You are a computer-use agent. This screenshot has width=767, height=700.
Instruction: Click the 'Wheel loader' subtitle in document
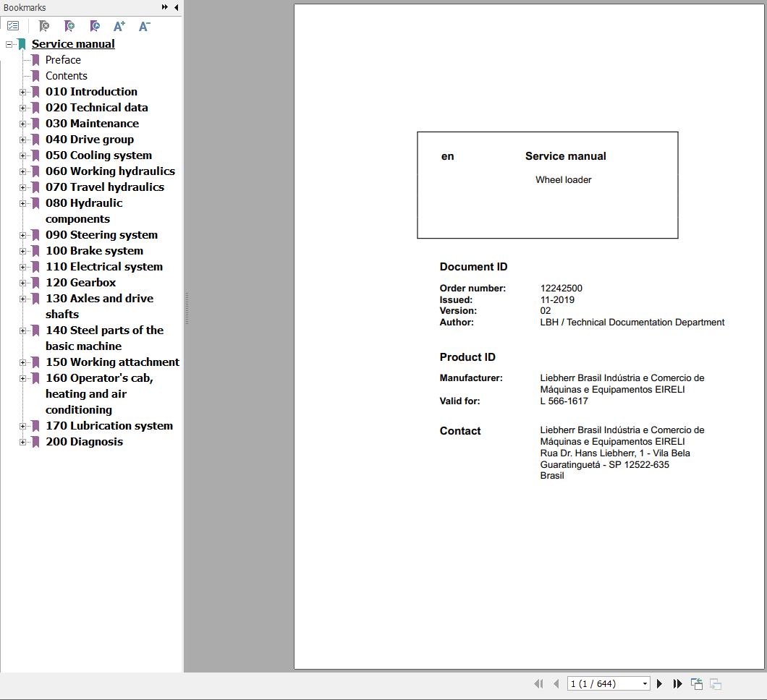point(564,179)
